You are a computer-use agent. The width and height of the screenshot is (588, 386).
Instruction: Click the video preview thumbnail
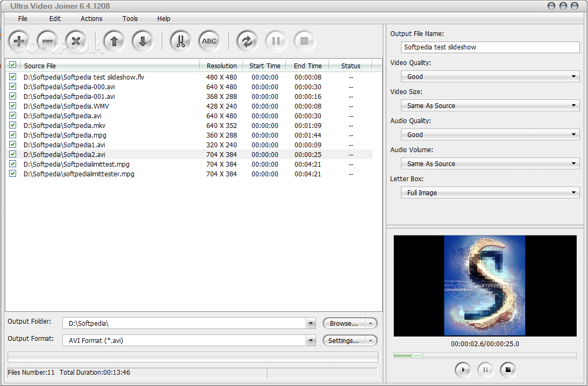[484, 285]
